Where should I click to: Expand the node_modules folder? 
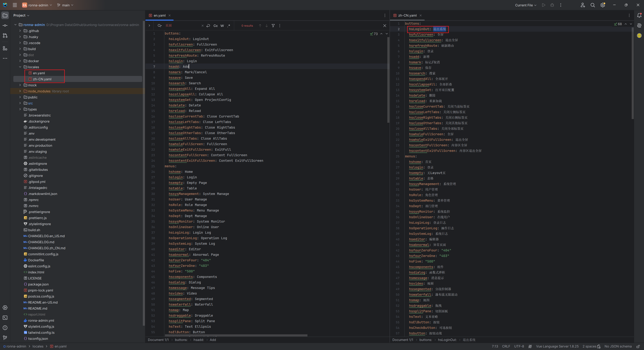pos(20,91)
